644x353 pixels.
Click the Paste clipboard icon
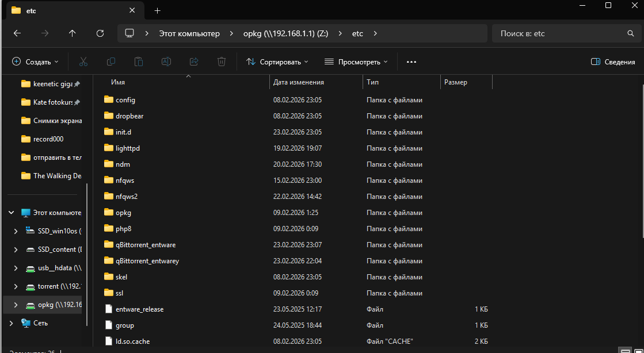139,62
